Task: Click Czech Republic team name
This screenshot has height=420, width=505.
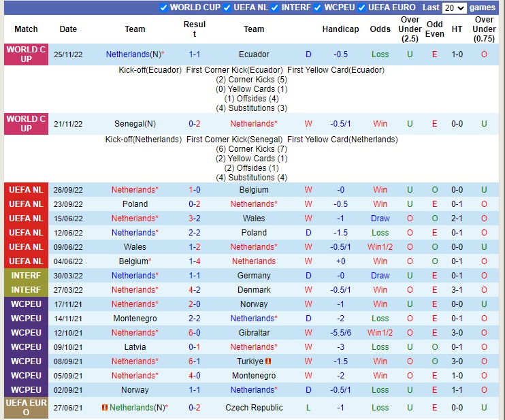Action: pos(254,408)
